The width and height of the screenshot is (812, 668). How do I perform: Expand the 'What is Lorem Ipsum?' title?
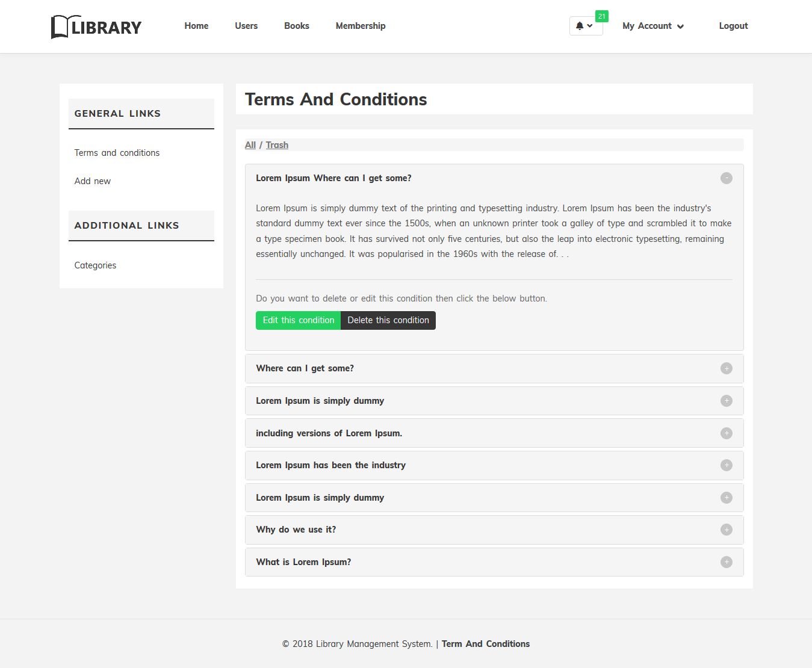tap(303, 562)
